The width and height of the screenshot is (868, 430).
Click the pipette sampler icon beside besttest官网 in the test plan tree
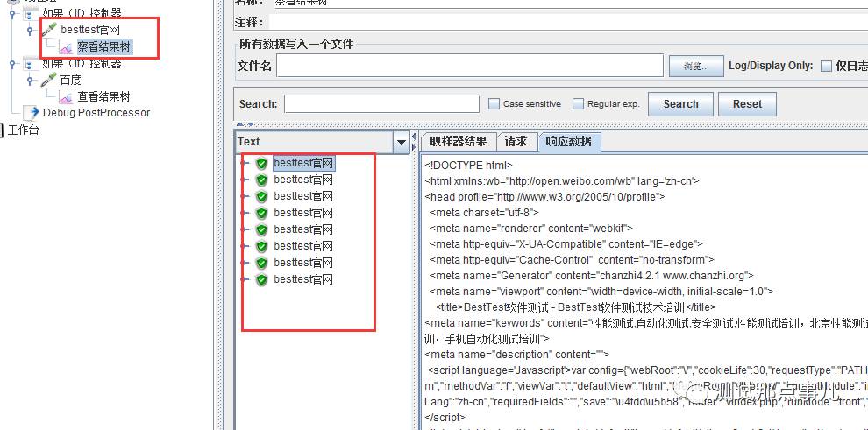(49, 31)
